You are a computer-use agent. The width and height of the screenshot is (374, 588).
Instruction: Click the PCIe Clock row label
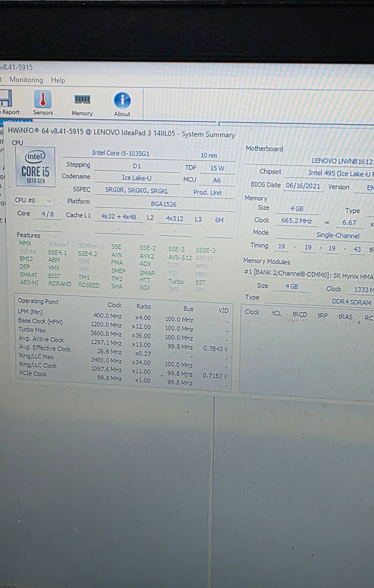[x=33, y=373]
